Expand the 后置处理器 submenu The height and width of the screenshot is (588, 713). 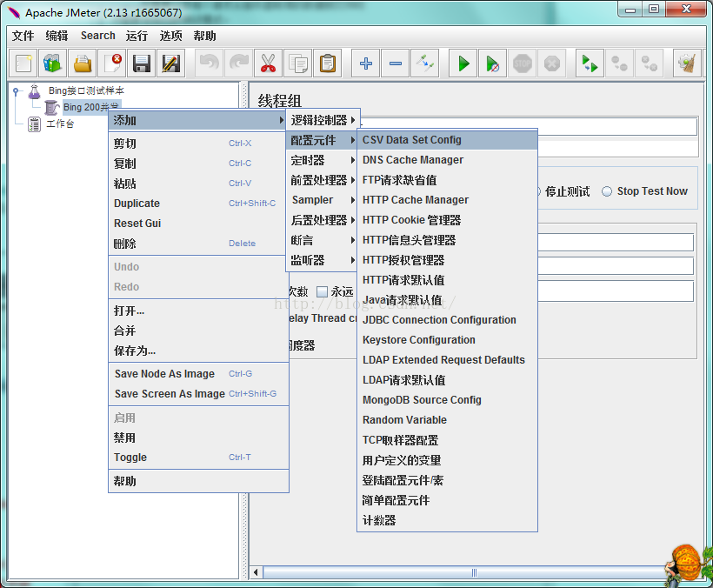[x=322, y=220]
